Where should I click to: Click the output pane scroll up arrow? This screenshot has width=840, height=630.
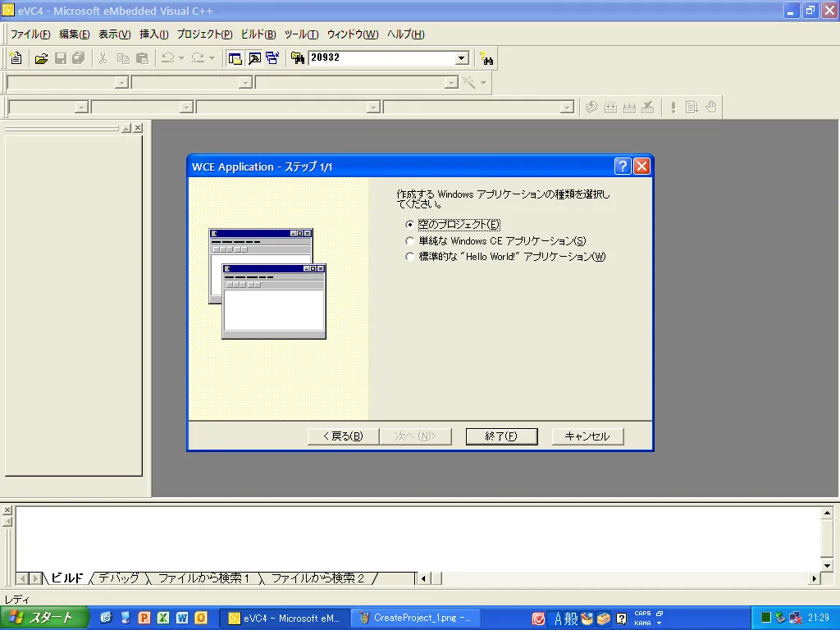point(827,514)
